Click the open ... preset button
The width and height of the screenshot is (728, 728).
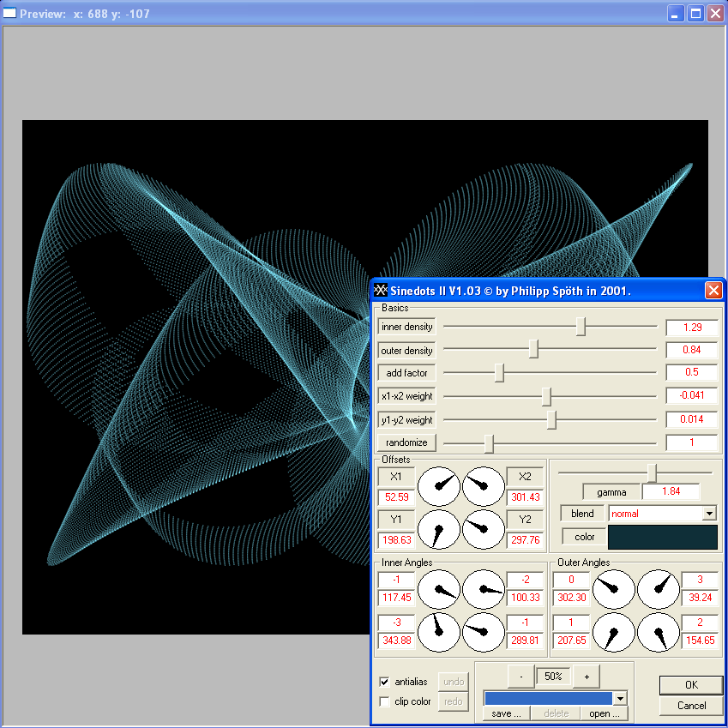pos(605,713)
